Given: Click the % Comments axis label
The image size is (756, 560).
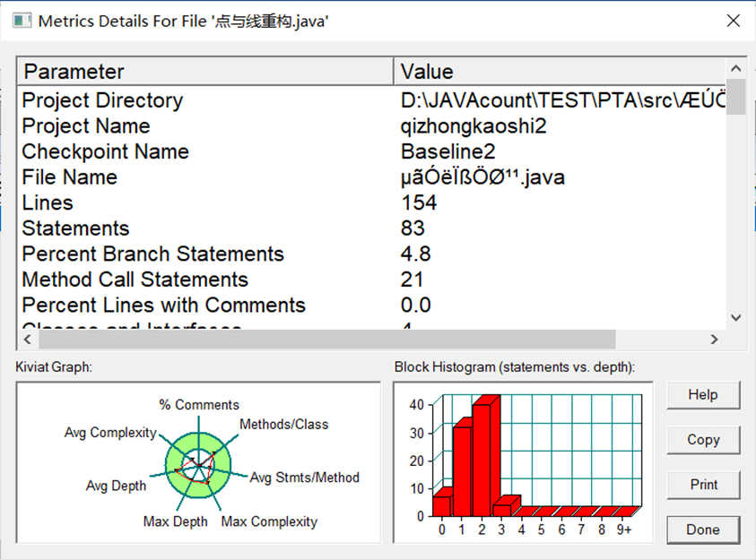Looking at the screenshot, I should click(x=199, y=405).
